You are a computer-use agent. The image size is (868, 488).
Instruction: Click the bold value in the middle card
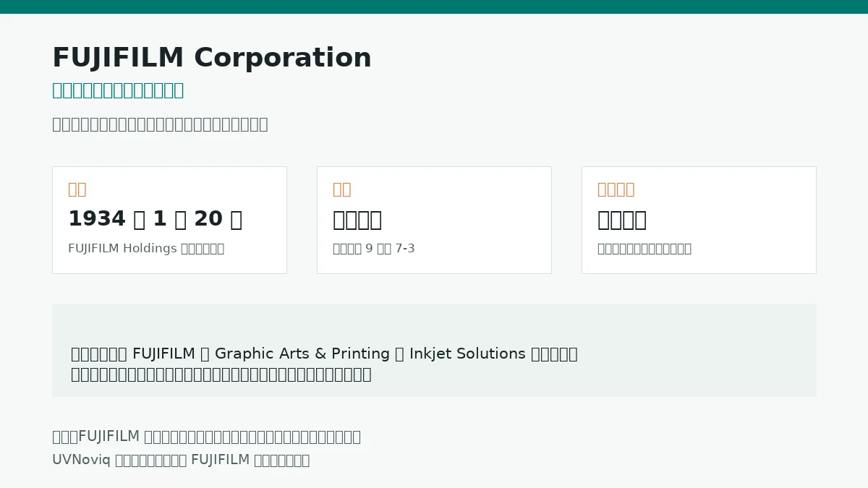click(357, 219)
